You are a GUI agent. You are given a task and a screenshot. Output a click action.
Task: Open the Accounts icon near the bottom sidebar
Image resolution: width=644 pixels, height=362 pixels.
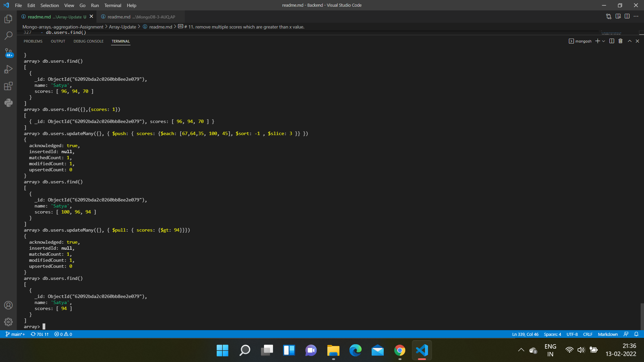(8, 305)
